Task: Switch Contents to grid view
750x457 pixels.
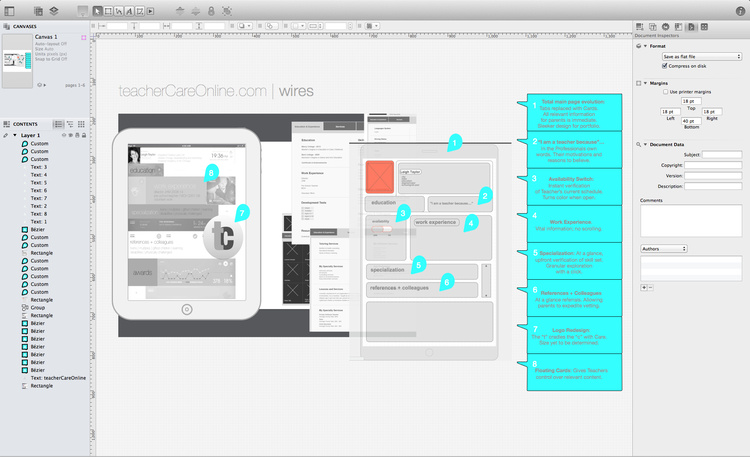Action: point(81,124)
